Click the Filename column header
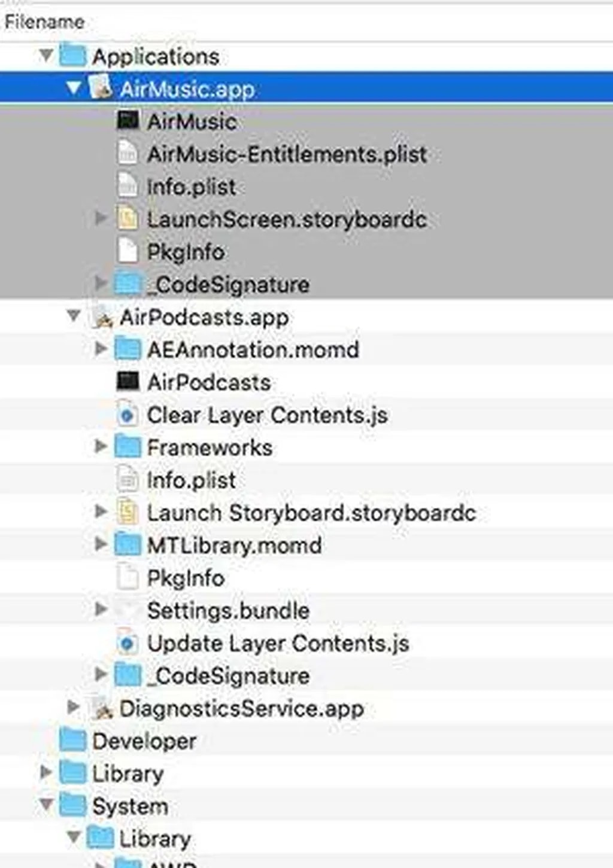613x868 pixels. 44,22
